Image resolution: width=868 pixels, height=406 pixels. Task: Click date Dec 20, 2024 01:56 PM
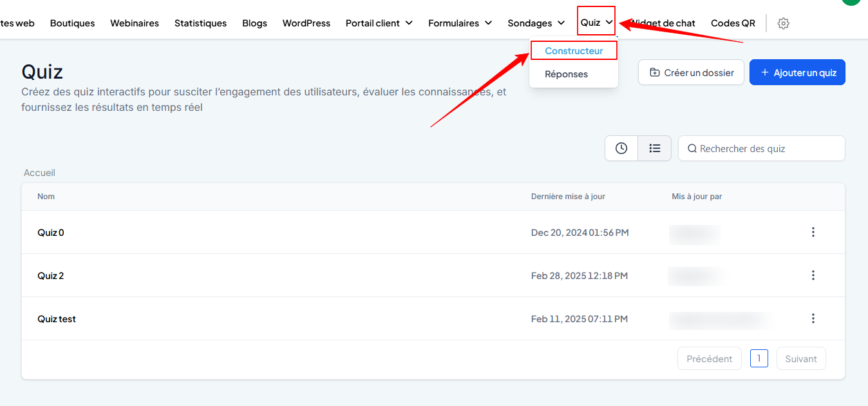(x=580, y=233)
